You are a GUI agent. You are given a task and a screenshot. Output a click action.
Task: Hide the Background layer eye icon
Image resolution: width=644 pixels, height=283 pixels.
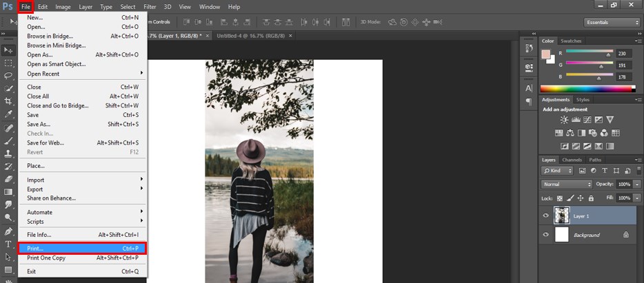click(546, 235)
